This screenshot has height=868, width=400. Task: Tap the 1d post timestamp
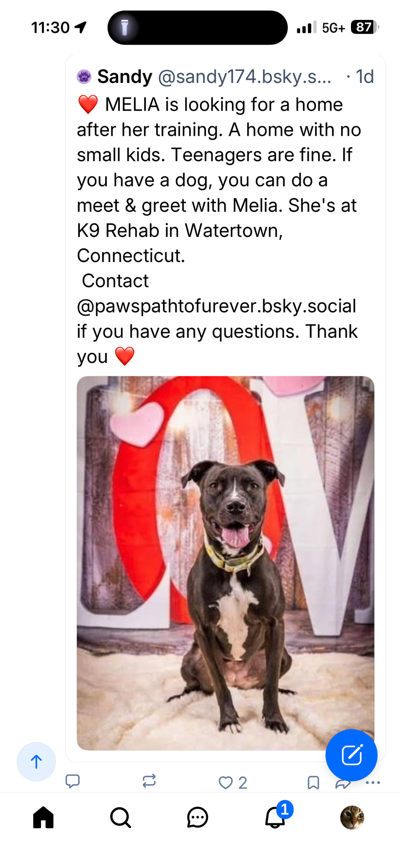point(364,77)
